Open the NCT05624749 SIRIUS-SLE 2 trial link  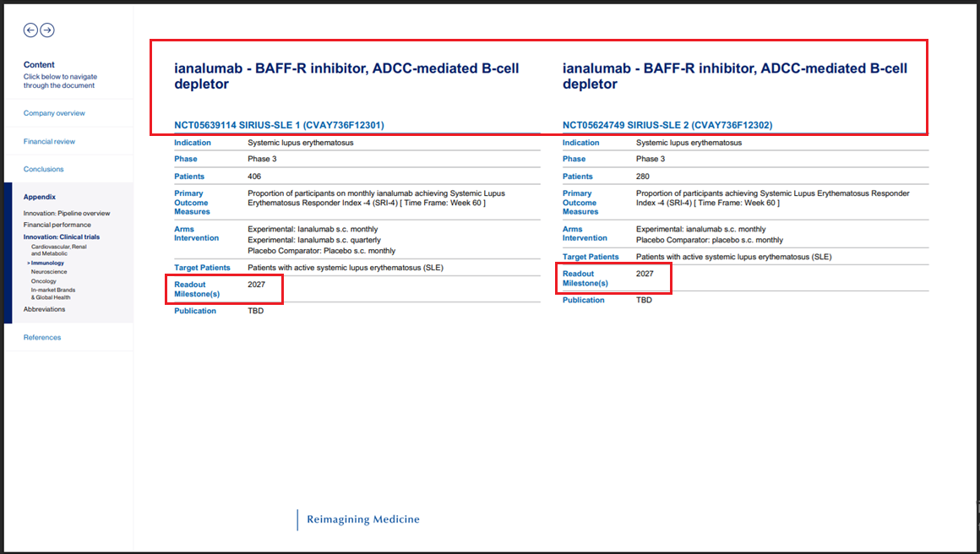[667, 125]
